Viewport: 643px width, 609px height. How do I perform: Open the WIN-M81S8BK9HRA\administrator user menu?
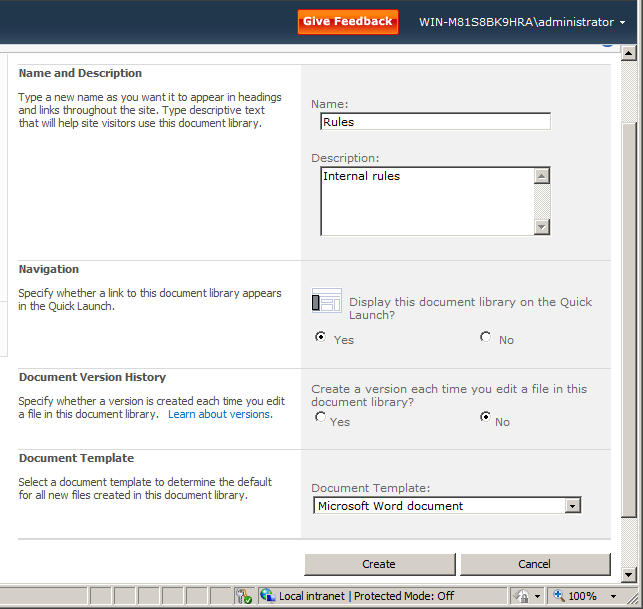point(522,22)
